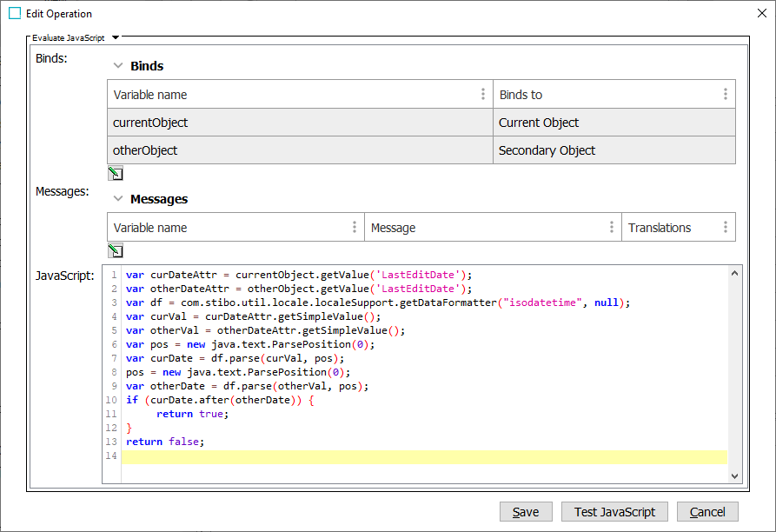The height and width of the screenshot is (532, 776).
Task: Open the Evaluate JavaScript operation dropdown
Action: point(116,37)
